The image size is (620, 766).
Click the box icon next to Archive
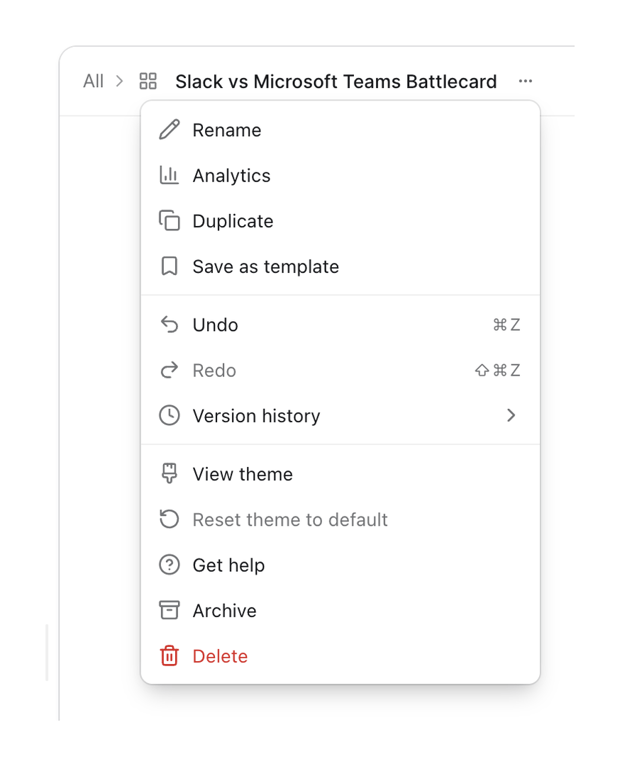(x=169, y=610)
